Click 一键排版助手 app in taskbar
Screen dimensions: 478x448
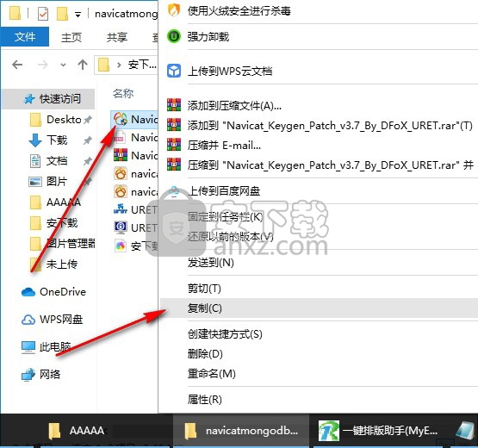(378, 431)
